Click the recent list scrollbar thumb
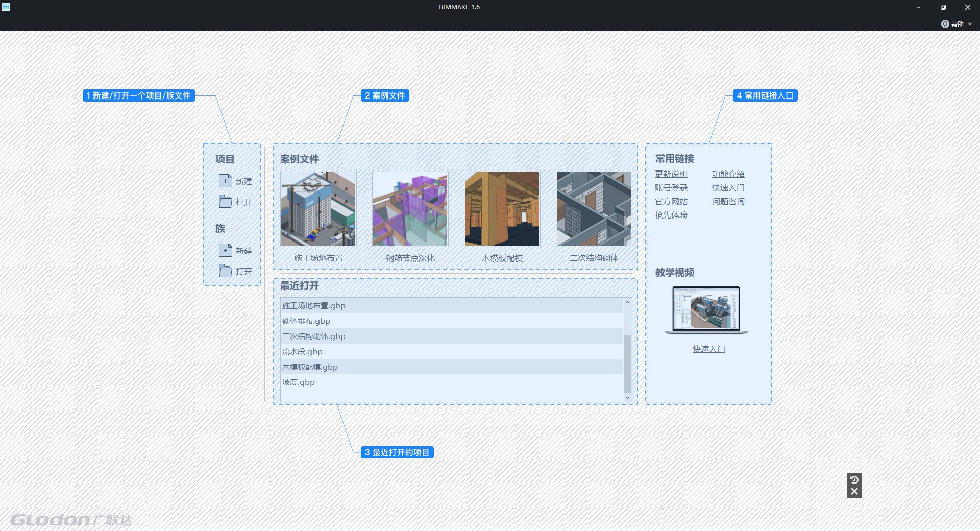The width and height of the screenshot is (980, 531). [x=627, y=364]
